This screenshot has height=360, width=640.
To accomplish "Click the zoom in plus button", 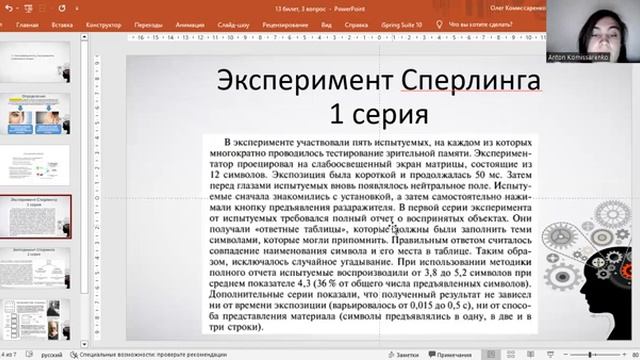I will point(624,355).
